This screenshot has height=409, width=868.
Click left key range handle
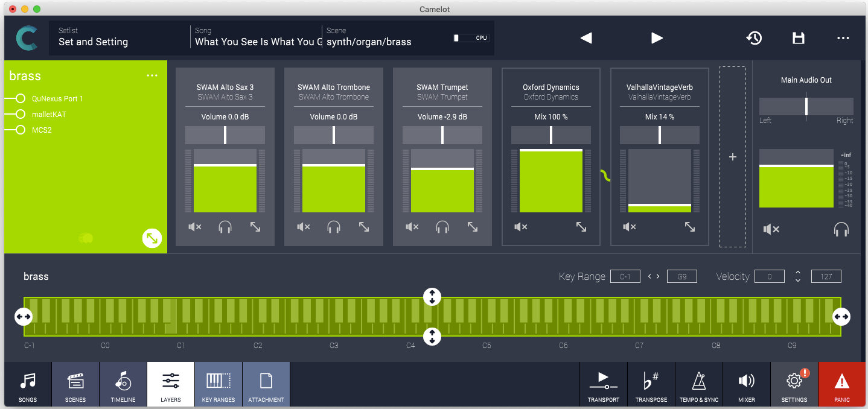pos(24,316)
